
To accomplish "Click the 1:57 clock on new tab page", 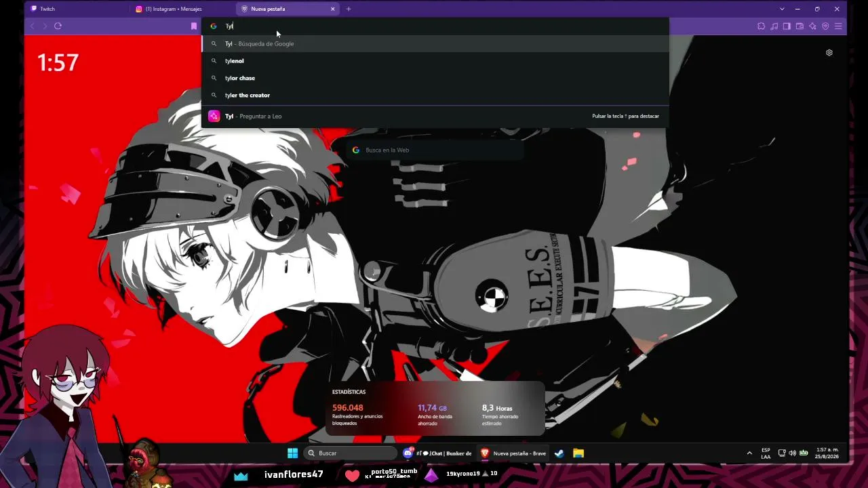I will [58, 63].
